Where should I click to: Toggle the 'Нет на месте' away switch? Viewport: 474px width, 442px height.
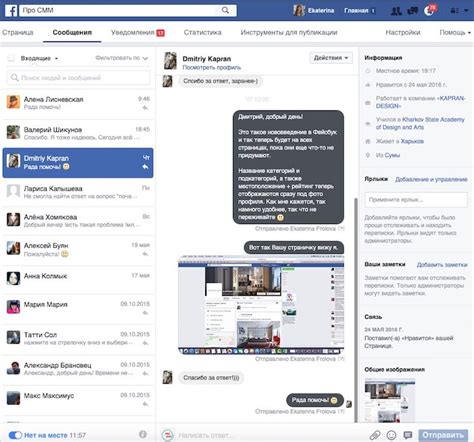pyautogui.click(x=15, y=435)
